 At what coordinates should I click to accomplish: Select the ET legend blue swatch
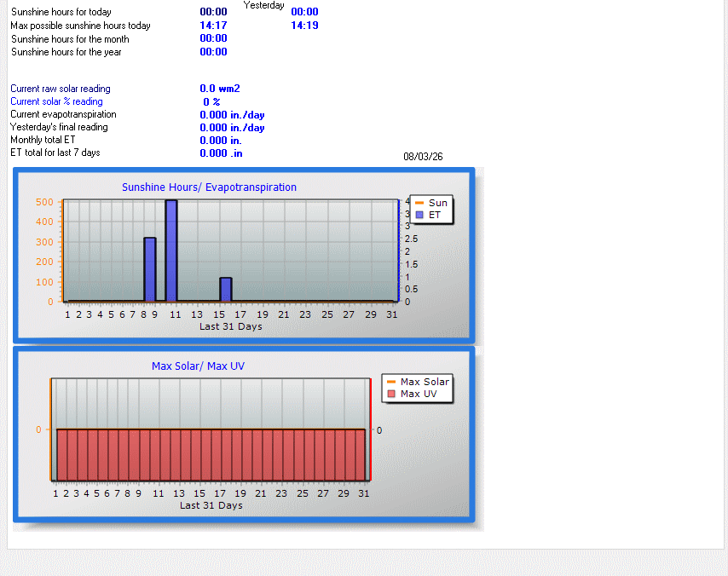coord(419,215)
